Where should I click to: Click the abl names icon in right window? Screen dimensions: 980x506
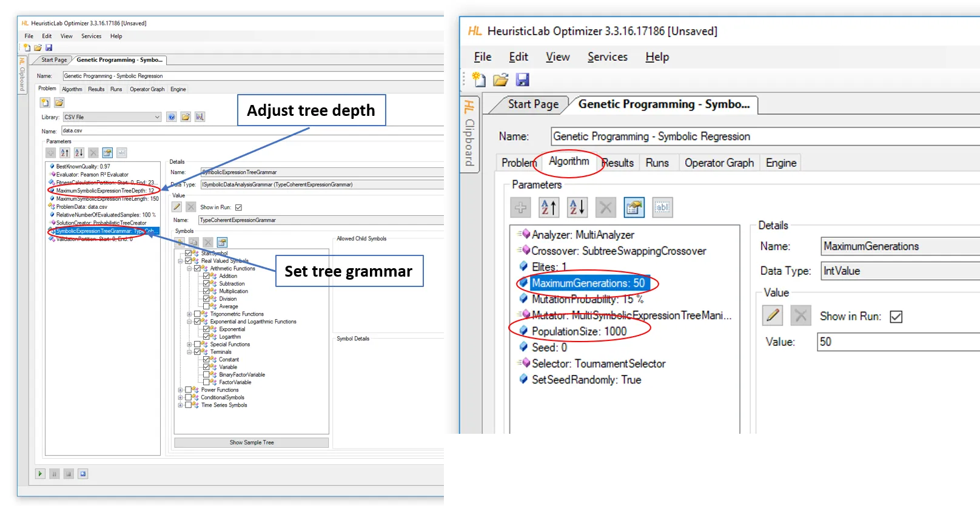[x=662, y=207]
